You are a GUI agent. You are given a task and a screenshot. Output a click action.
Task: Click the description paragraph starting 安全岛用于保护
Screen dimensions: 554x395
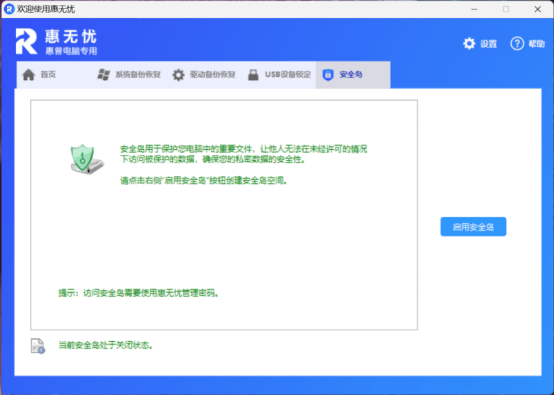244,154
